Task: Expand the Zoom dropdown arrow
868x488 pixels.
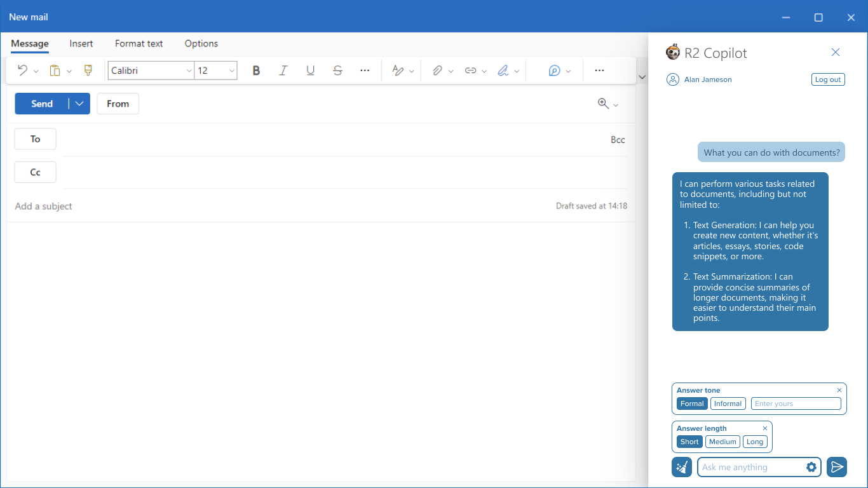Action: [615, 105]
